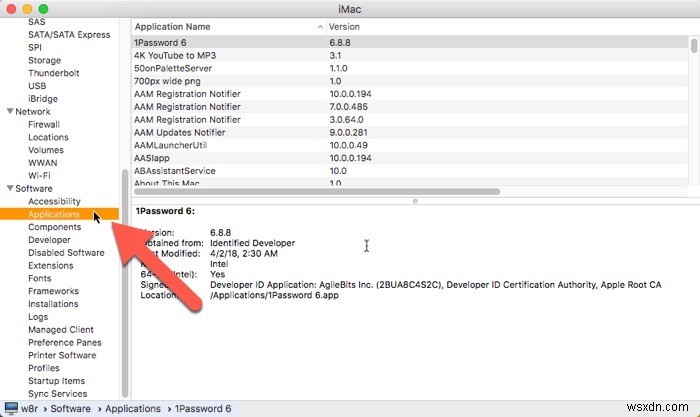The image size is (700, 417).
Task: Click 1Password 6 in the path bar
Action: 203,408
